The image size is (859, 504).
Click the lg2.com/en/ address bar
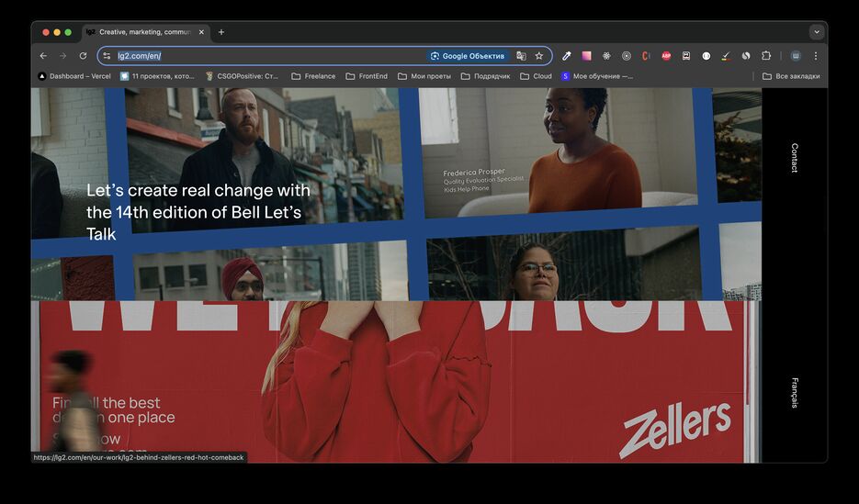(x=276, y=56)
